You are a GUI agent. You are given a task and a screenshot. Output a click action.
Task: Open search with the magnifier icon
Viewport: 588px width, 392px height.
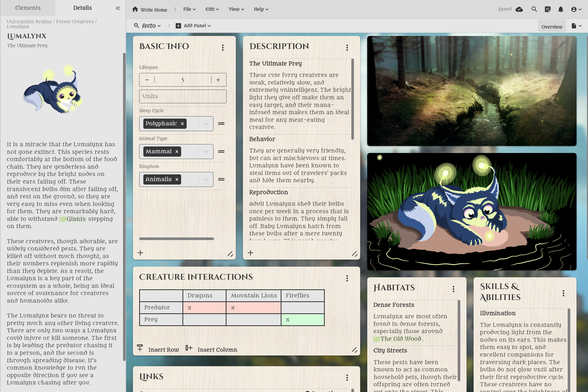534,9
